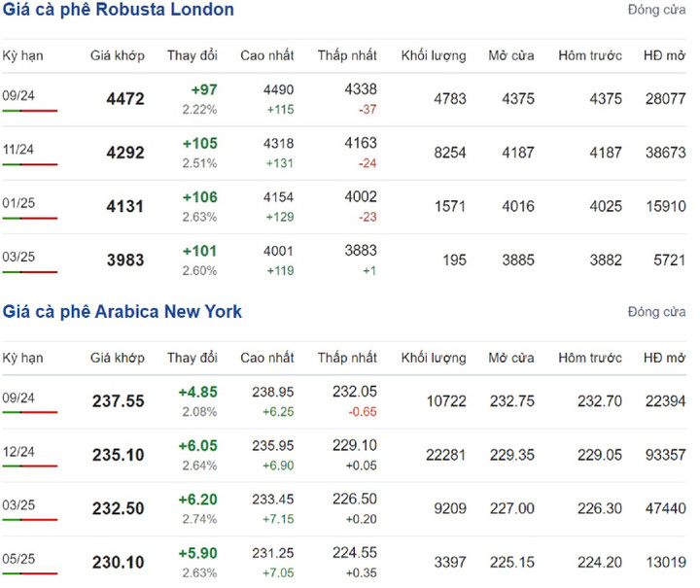700x588 pixels.
Task: Click the green-red bar under Arabica 03/25
Action: tap(29, 521)
